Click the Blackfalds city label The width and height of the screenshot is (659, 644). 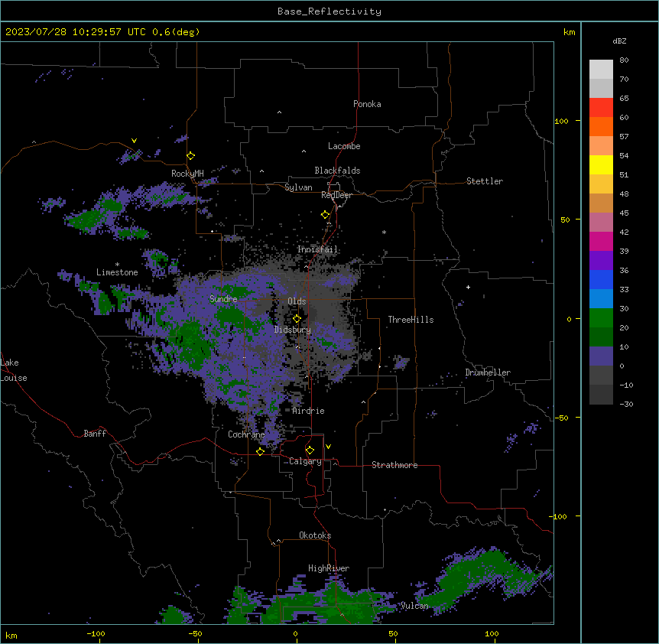(337, 171)
